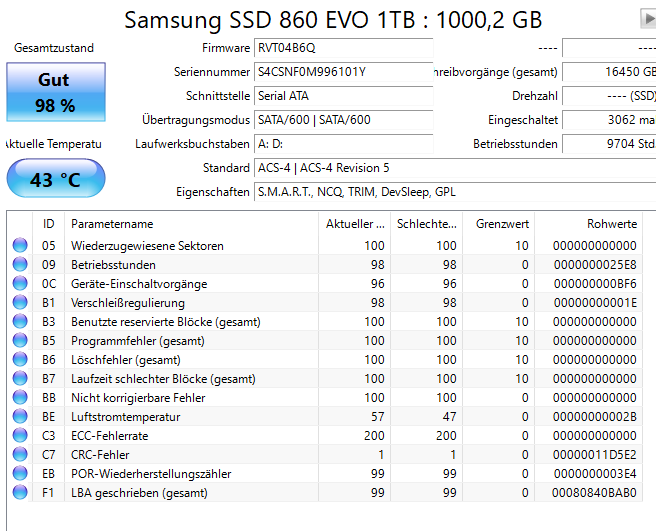Click the Übertragungsmodus field SATA/600
Screen dimensions: 656x531
click(x=343, y=120)
